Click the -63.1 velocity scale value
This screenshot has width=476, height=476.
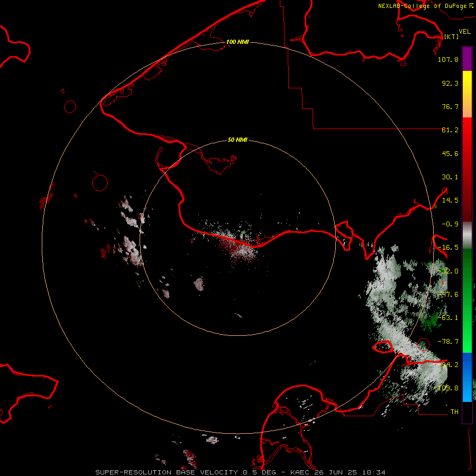click(x=448, y=318)
